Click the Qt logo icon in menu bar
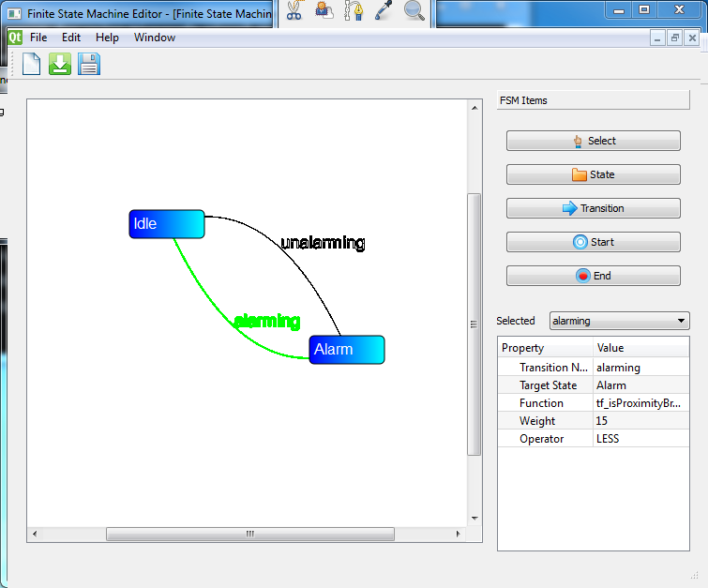Viewport: 708px width, 588px height. pos(14,38)
